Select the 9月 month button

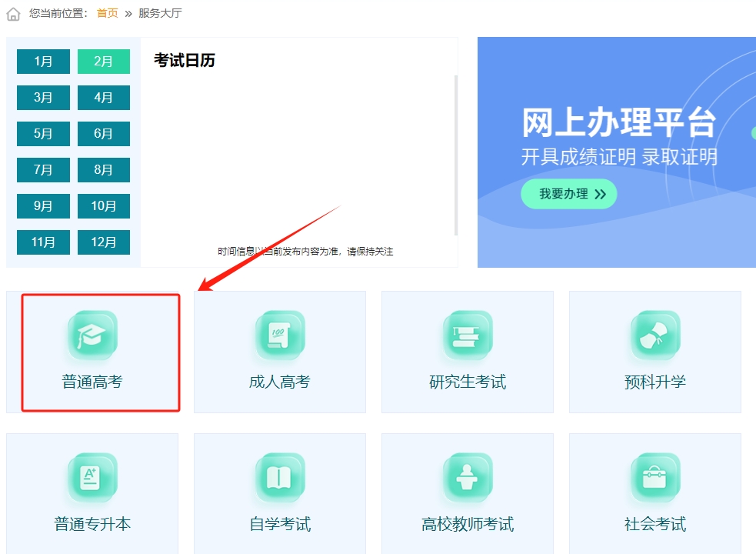click(43, 206)
